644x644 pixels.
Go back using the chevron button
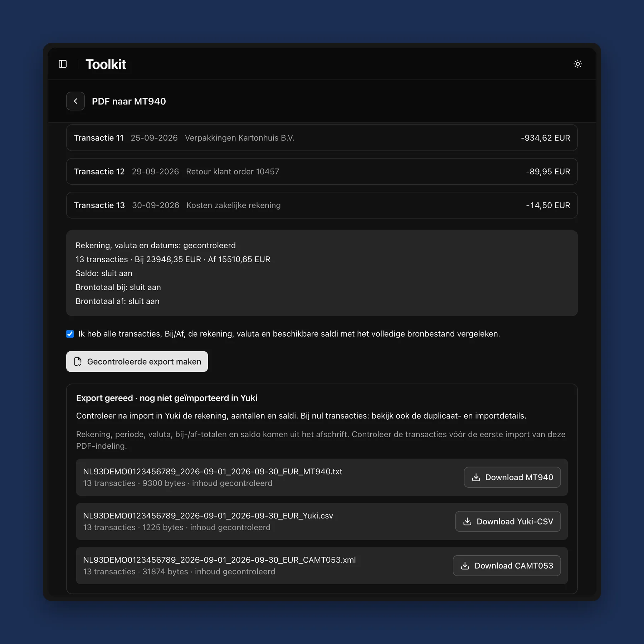[x=75, y=101]
